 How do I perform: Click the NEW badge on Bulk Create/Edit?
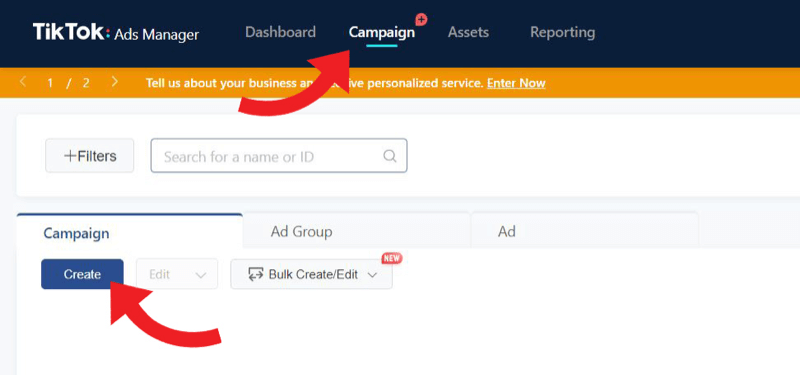[x=391, y=258]
